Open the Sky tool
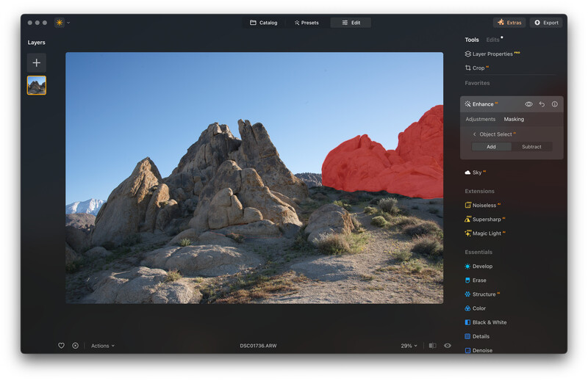Screen dimensions: 588x381 pos(475,173)
